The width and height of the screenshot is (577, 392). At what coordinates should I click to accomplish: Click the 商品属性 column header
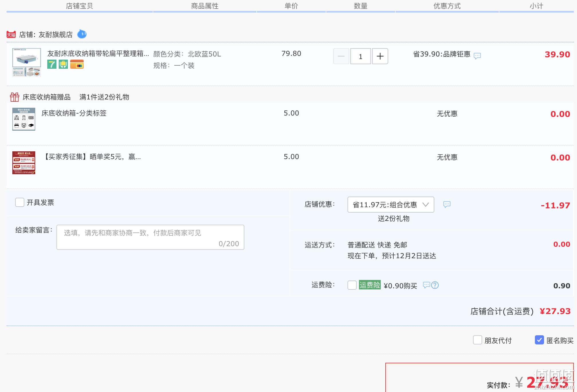point(205,6)
